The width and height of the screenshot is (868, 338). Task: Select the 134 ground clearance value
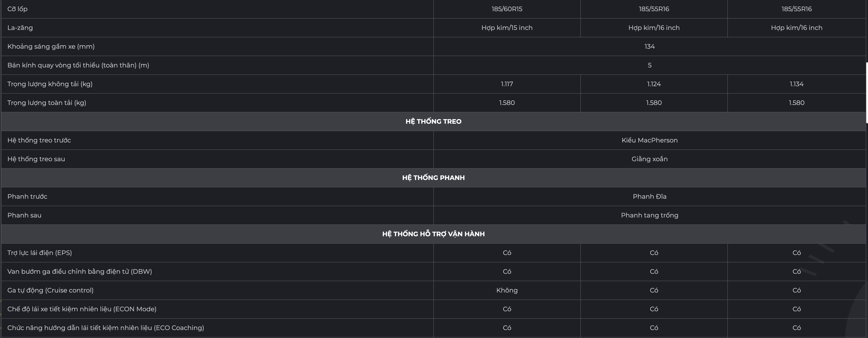point(649,46)
